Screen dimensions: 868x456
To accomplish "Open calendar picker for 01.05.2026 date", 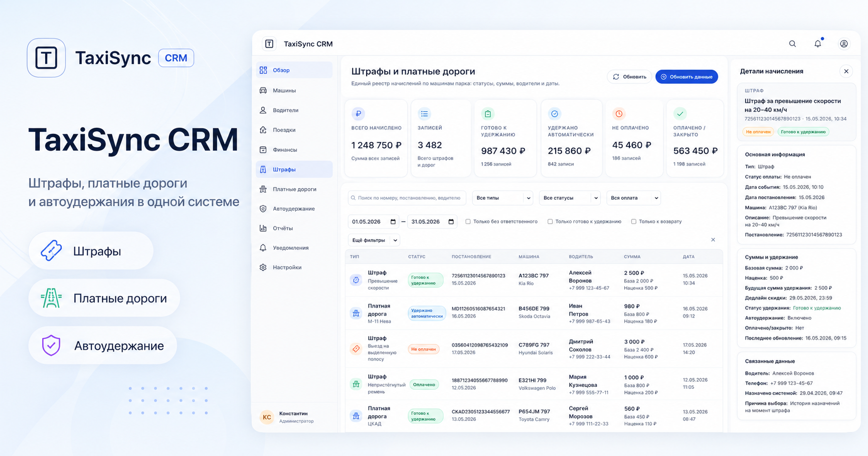I will coord(393,222).
